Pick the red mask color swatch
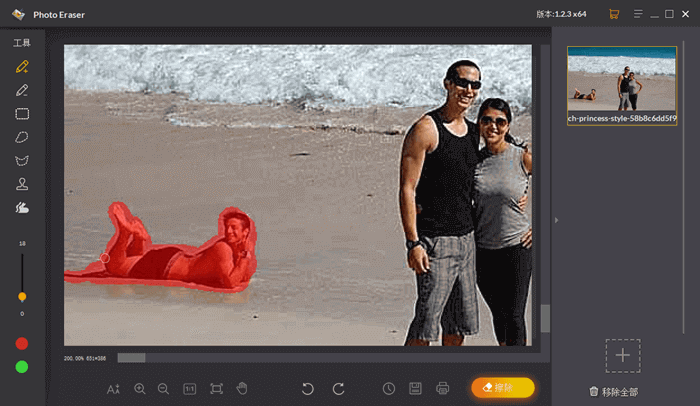 [22, 343]
